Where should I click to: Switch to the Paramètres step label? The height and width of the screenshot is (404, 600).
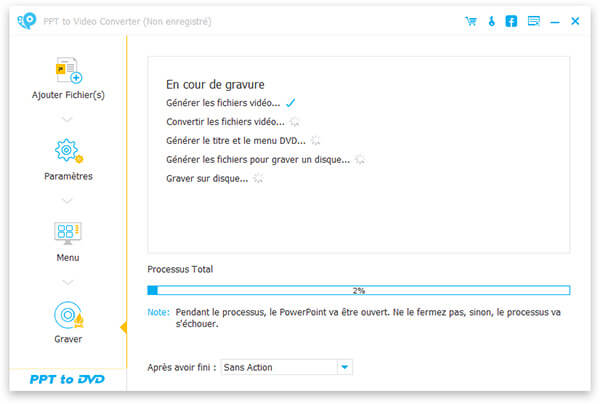68,176
